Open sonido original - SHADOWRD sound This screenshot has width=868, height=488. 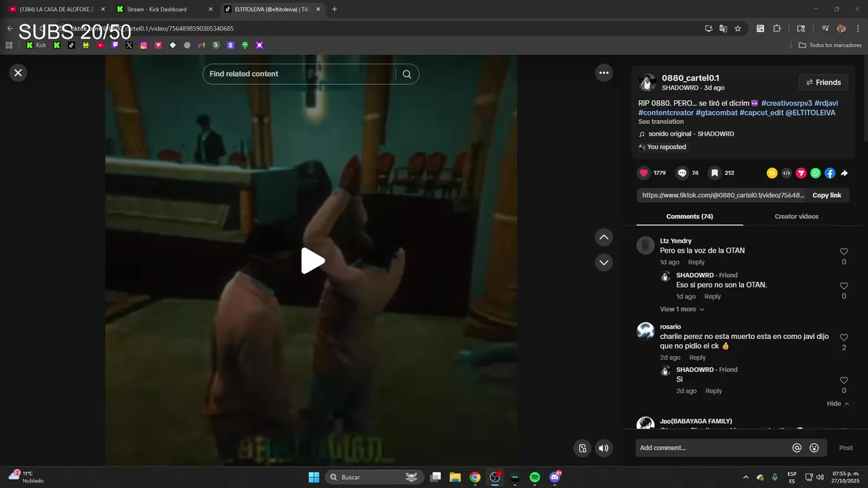click(690, 134)
